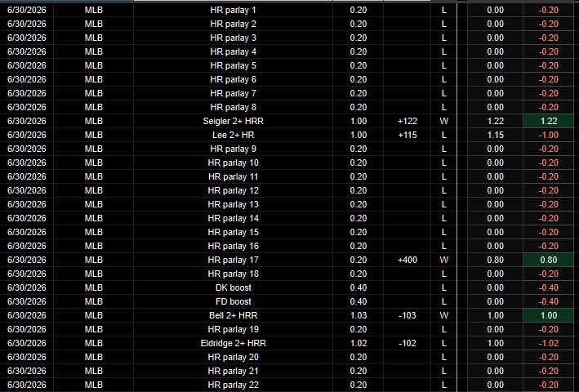Select the "HR parlay 15" cell
The width and height of the screenshot is (579, 392).
(233, 232)
